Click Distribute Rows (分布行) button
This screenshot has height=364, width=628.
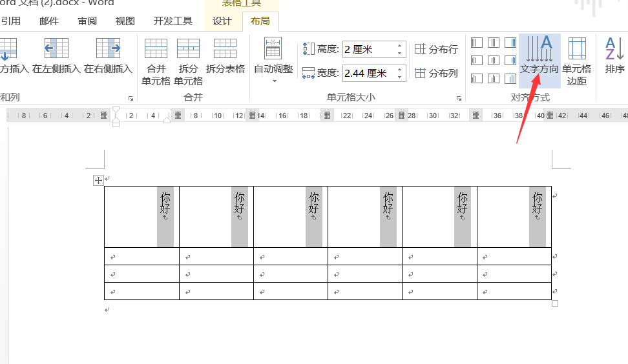click(436, 49)
